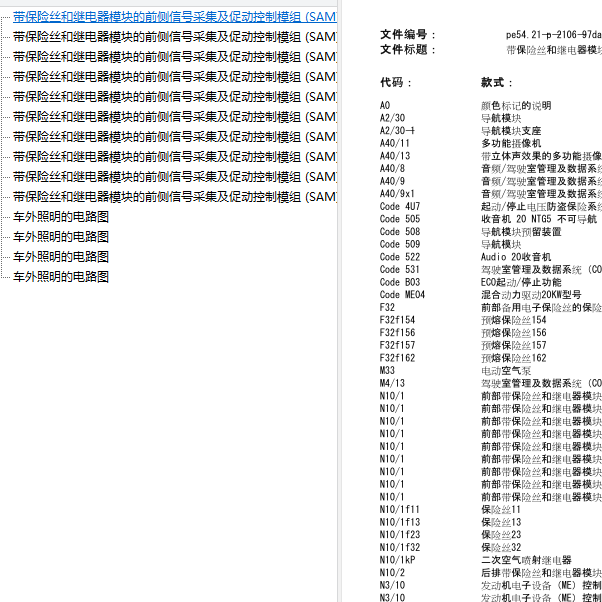This screenshot has height=602, width=602.
Task: Select file number pe54.21-p-2106-97da
Action: (x=554, y=35)
